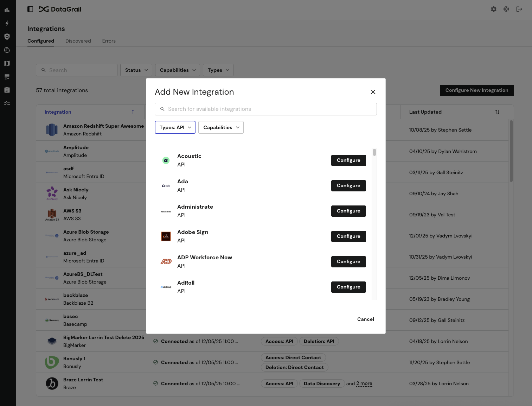Image resolution: width=532 pixels, height=406 pixels.
Task: Open the Status filter dropdown
Action: 136,70
